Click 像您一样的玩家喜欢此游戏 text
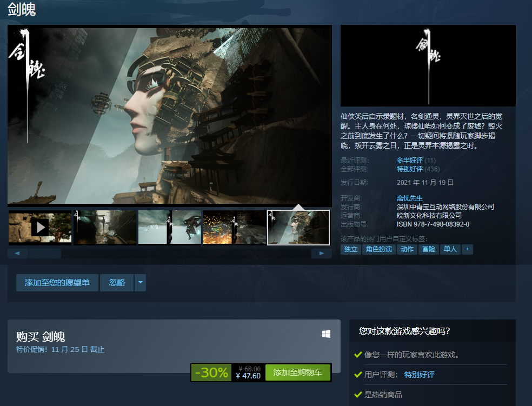Screen dimensions: 532x406 point(411,355)
